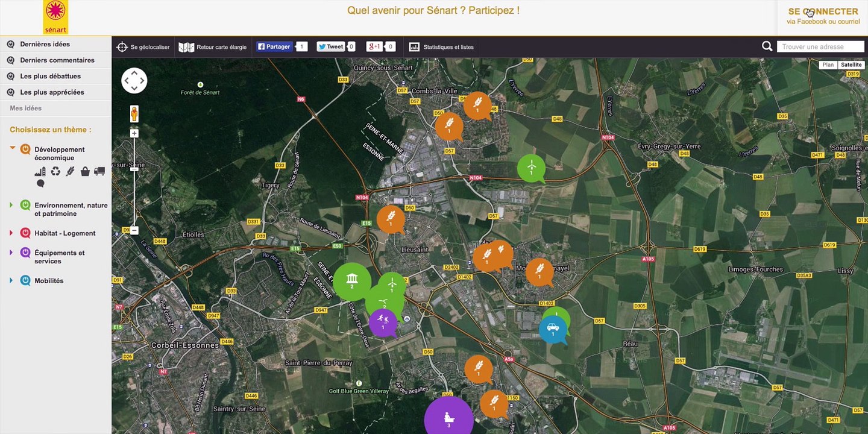Click the Google +1 button
The width and height of the screenshot is (868, 434).
coord(374,46)
